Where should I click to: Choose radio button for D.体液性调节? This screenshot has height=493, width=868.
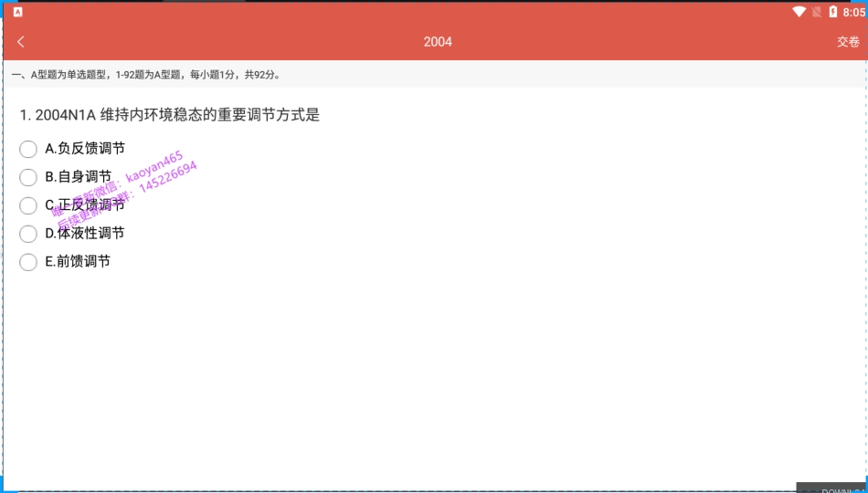click(28, 234)
